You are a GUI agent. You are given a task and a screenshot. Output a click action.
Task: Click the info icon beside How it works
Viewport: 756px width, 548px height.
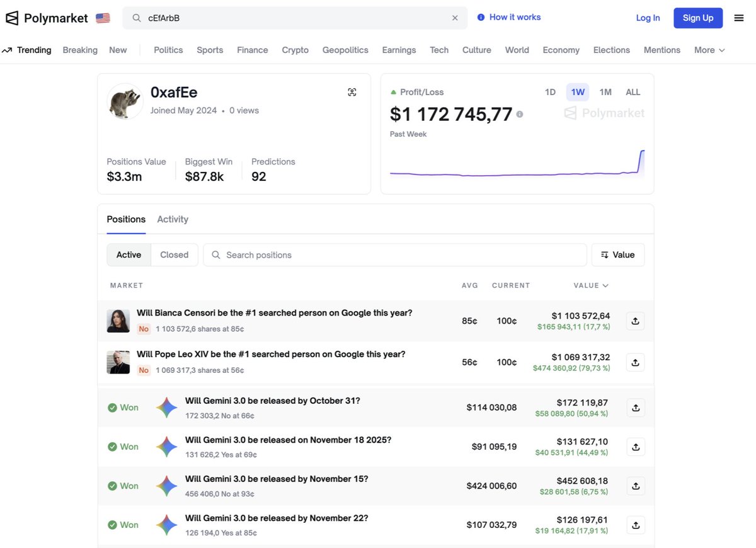(481, 18)
